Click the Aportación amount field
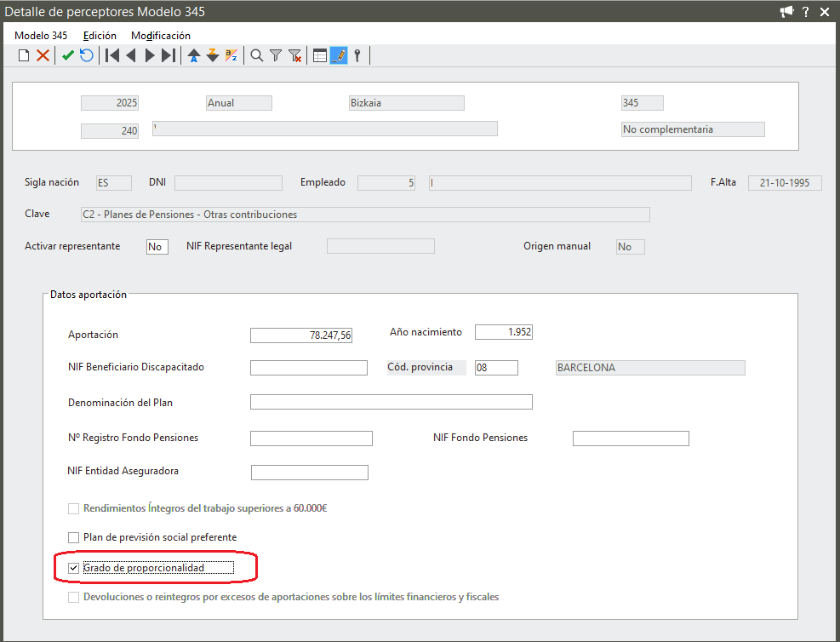This screenshot has width=840, height=642. pyautogui.click(x=301, y=335)
